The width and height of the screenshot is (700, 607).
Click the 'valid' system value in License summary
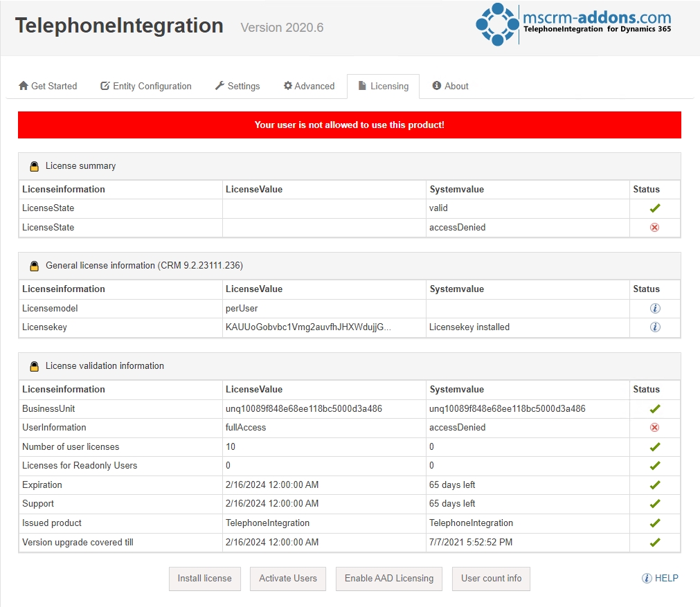438,208
